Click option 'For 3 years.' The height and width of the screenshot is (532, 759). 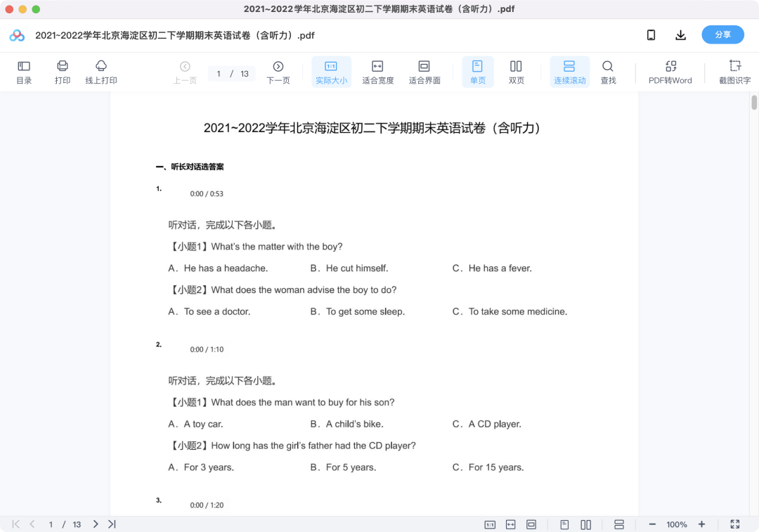click(x=209, y=467)
